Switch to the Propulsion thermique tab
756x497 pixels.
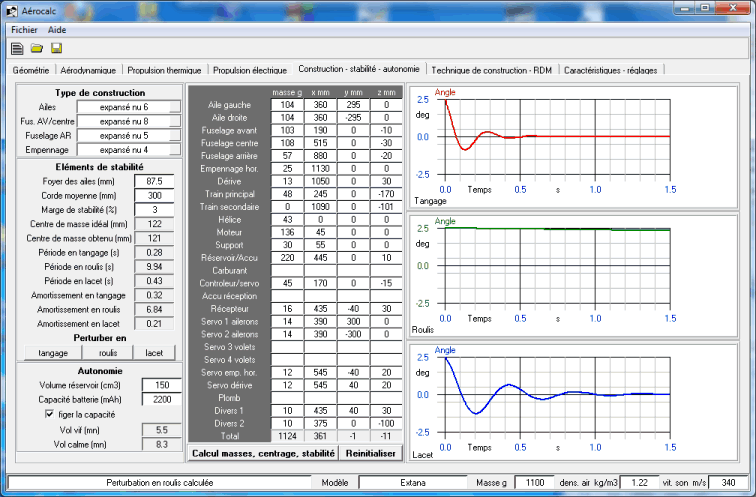tap(164, 70)
